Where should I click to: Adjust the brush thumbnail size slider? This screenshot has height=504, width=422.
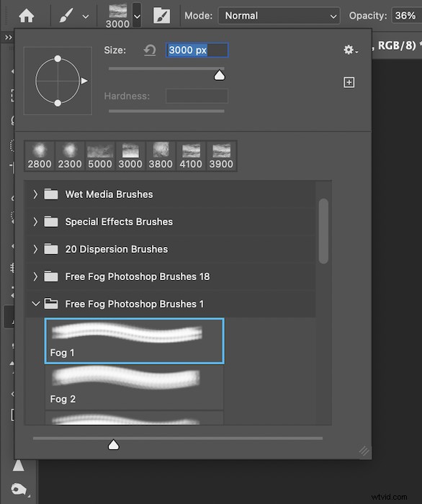tap(114, 445)
